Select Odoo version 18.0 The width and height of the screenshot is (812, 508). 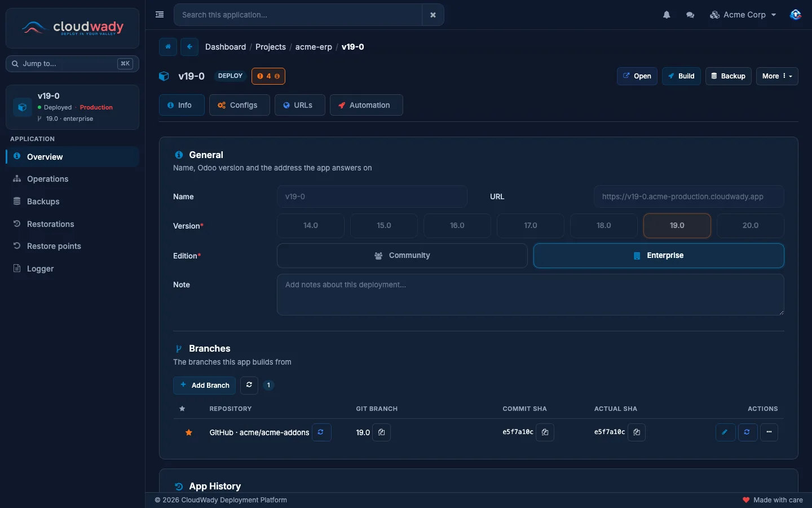click(x=604, y=226)
